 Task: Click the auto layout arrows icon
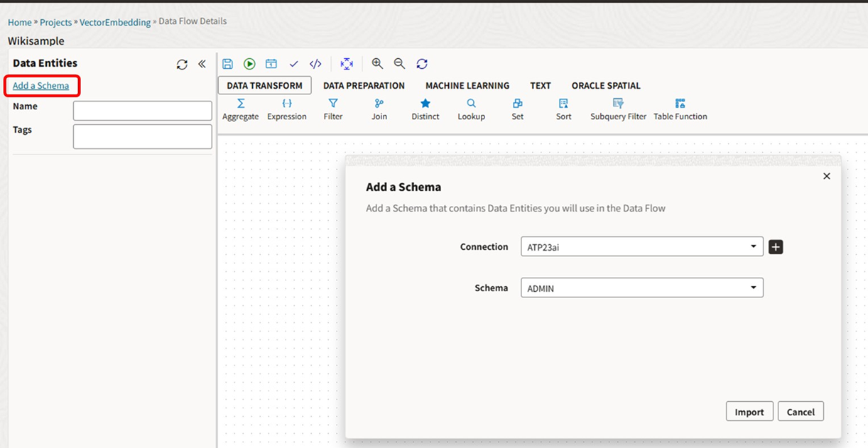tap(347, 64)
